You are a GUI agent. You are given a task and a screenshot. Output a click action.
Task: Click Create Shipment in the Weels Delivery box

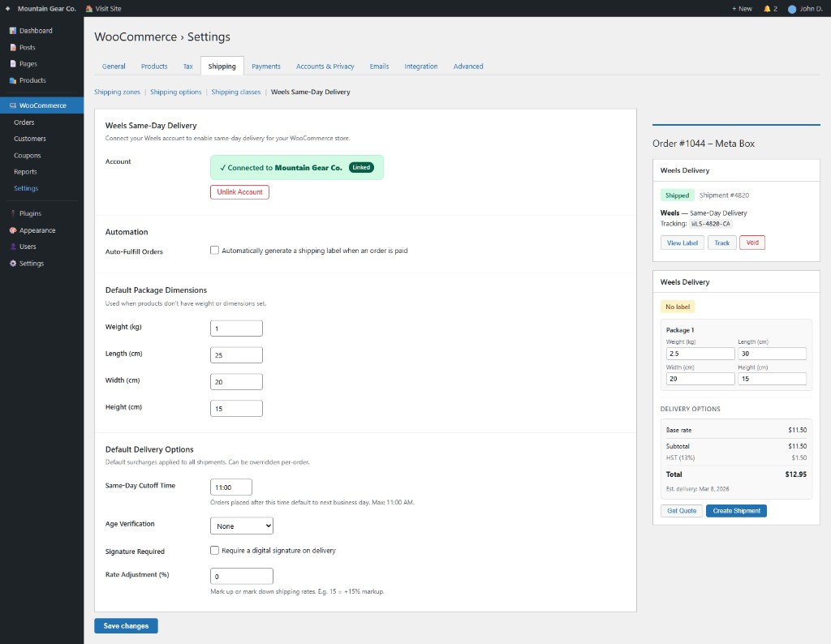[736, 510]
